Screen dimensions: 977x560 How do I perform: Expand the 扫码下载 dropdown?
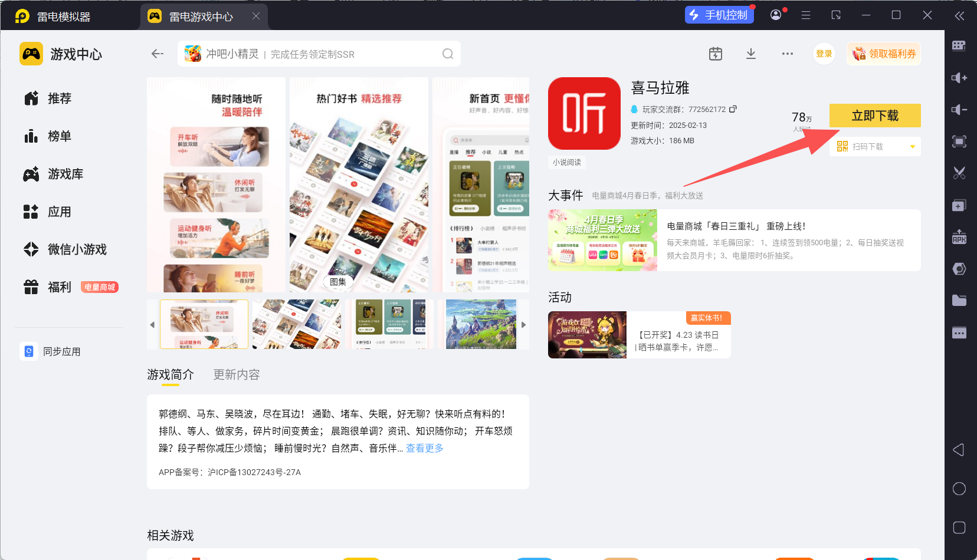click(913, 147)
